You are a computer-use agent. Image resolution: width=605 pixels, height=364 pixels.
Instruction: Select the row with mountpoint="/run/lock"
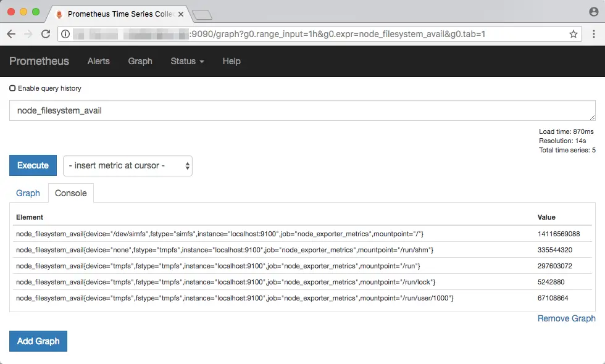[302, 282]
